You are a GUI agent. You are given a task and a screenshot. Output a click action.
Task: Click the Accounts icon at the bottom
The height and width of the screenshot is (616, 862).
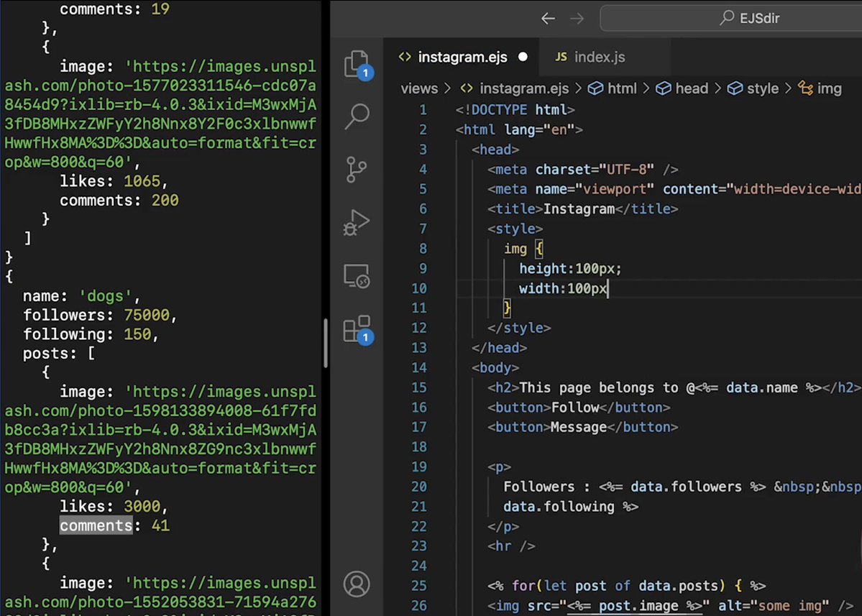click(357, 584)
